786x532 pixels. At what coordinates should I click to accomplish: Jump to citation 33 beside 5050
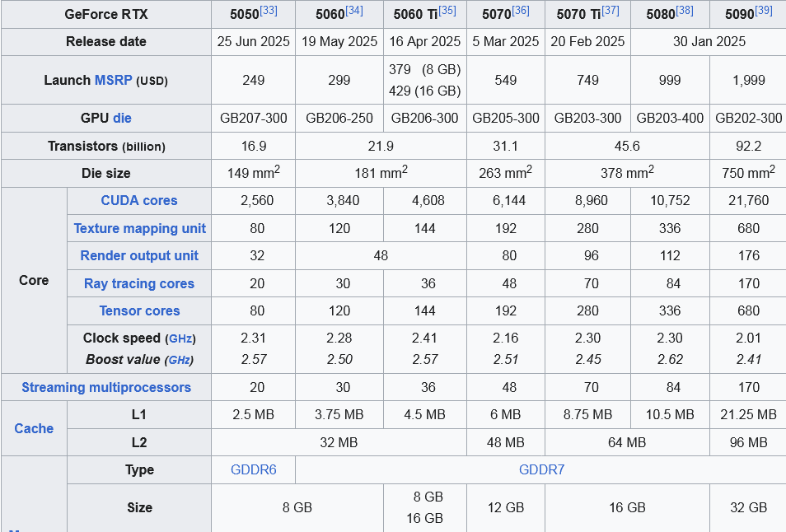[x=268, y=10]
